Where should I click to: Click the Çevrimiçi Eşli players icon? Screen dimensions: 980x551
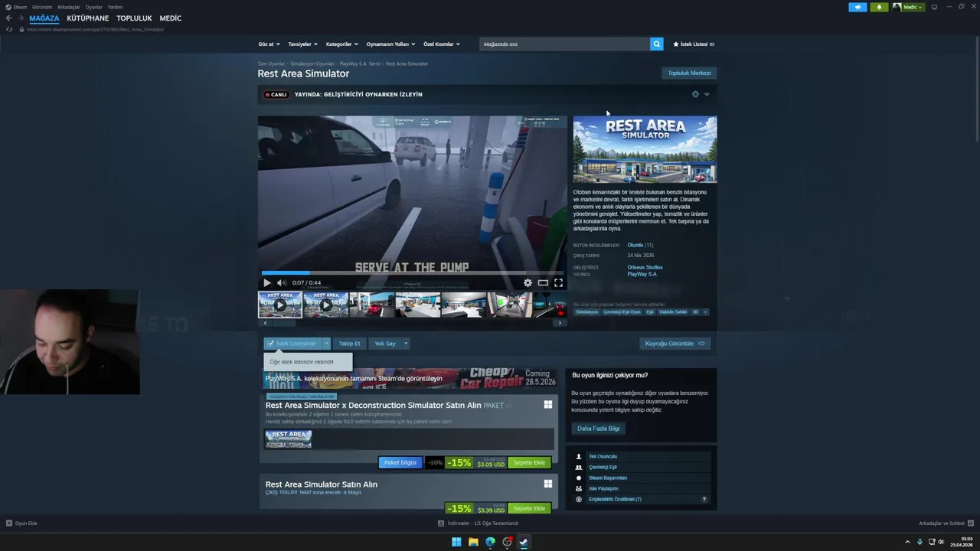579,467
